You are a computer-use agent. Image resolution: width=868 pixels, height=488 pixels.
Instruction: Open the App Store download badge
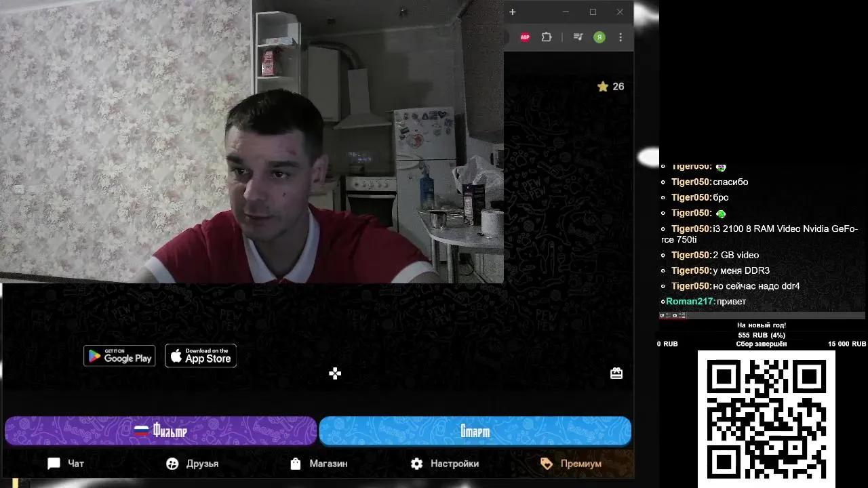pyautogui.click(x=201, y=356)
